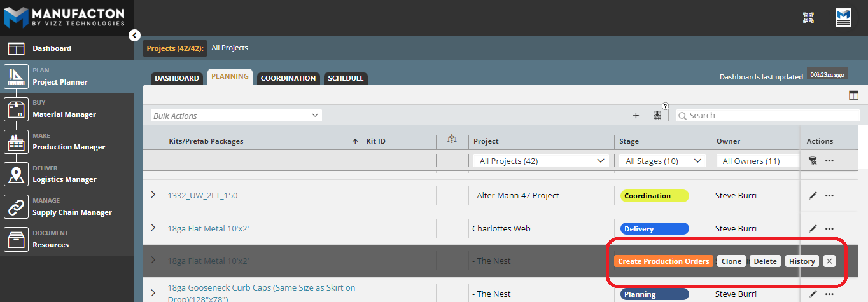Click the plus icon to add package

click(636, 116)
